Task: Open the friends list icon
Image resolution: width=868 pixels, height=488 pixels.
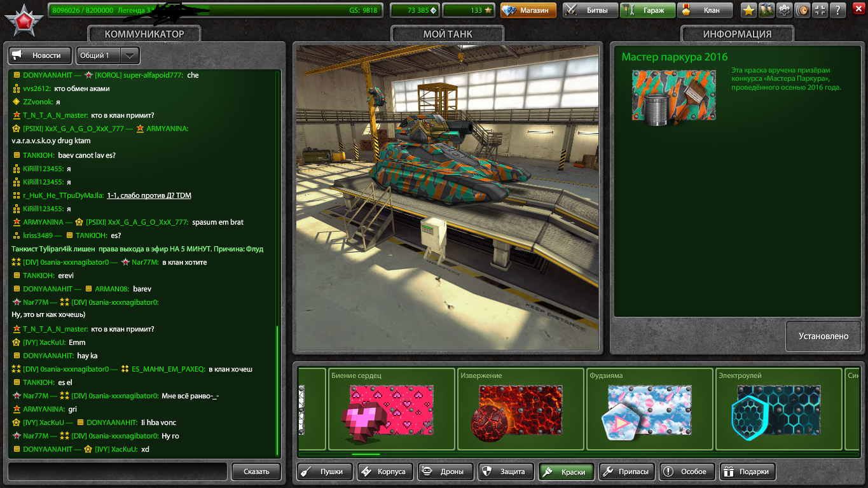Action: tap(767, 10)
